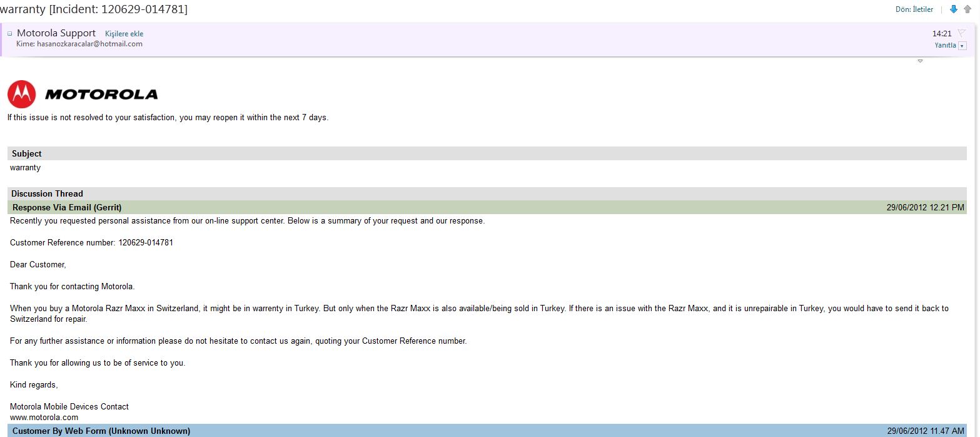This screenshot has height=437, width=980.
Task: Click the Subject header bar
Action: (487, 153)
